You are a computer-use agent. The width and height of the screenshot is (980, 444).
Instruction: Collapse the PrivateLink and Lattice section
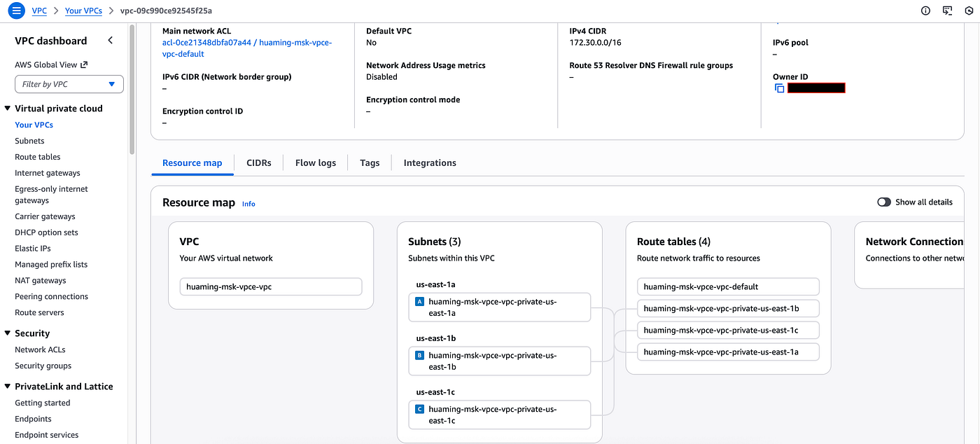(x=8, y=387)
